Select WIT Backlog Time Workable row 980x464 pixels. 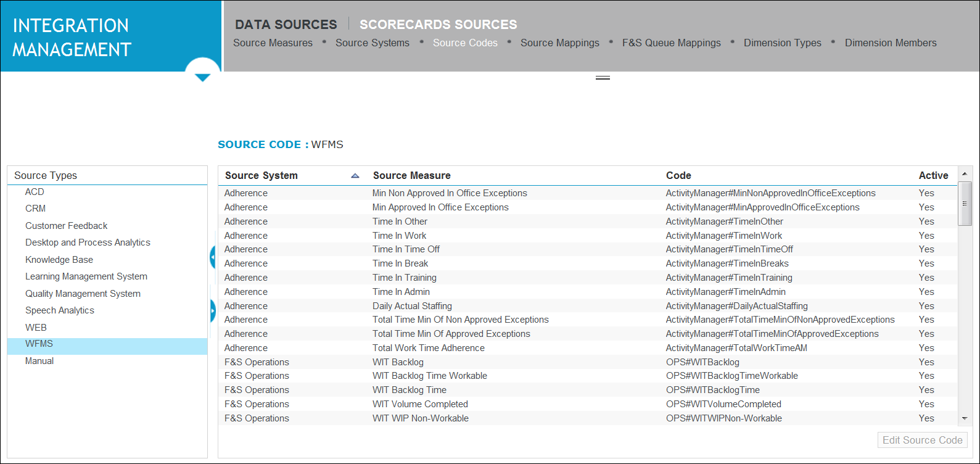[588, 376]
